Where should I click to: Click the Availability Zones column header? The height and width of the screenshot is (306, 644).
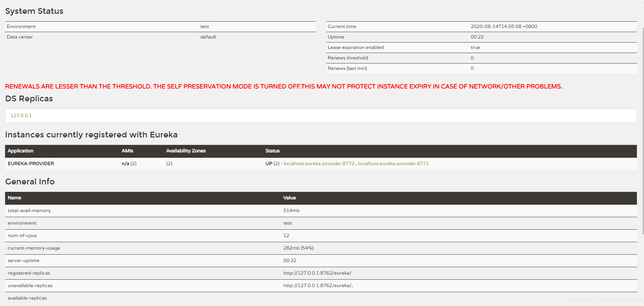[186, 151]
